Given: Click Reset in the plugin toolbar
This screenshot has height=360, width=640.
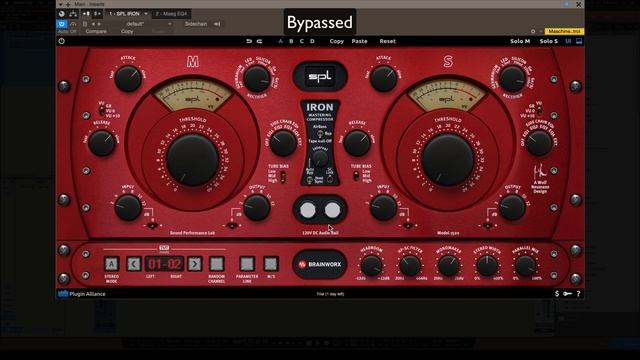Looking at the screenshot, I should pos(387,41).
